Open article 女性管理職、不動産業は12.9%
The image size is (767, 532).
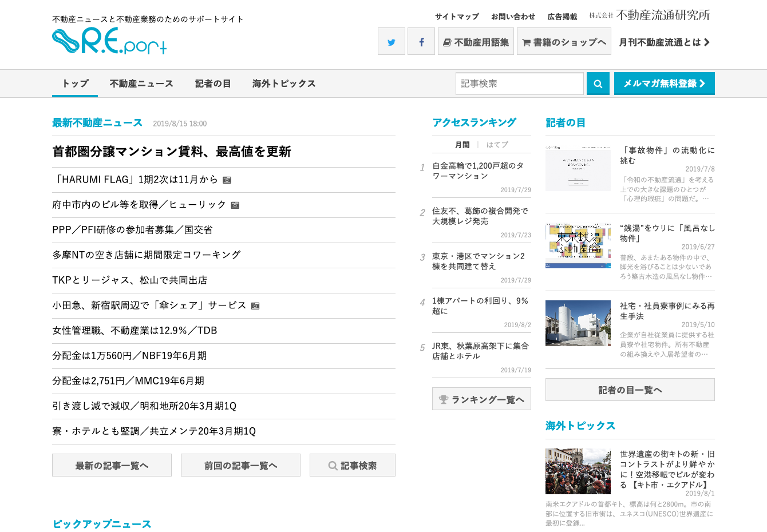pos(135,331)
